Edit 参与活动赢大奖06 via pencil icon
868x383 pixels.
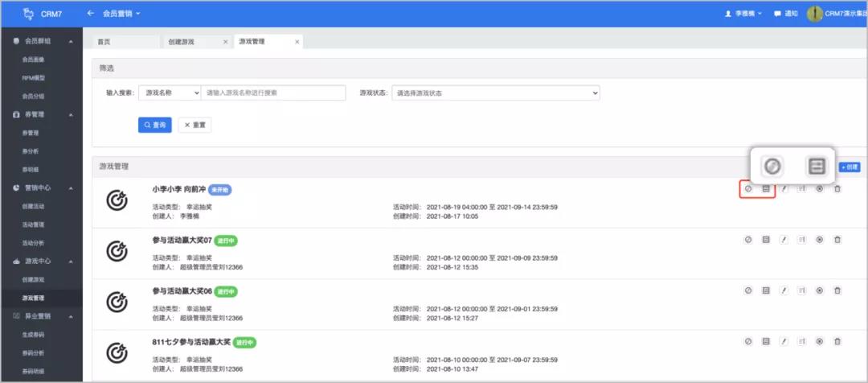(x=784, y=290)
